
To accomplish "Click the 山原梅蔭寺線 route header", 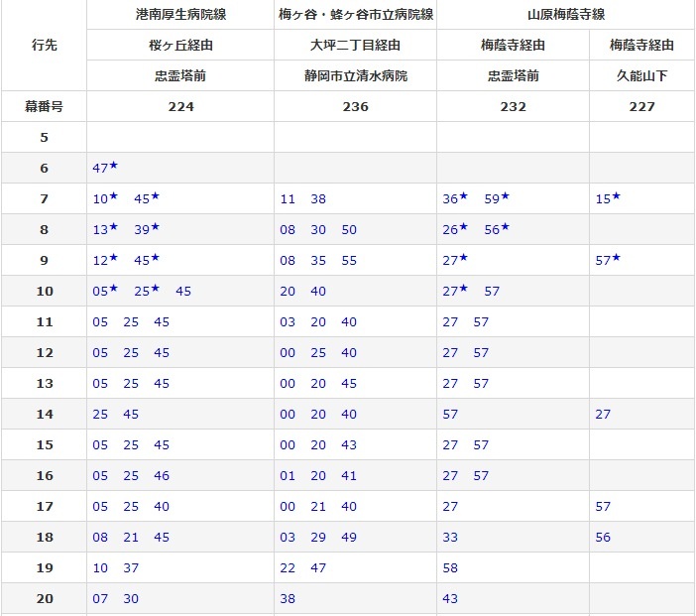I will point(565,14).
